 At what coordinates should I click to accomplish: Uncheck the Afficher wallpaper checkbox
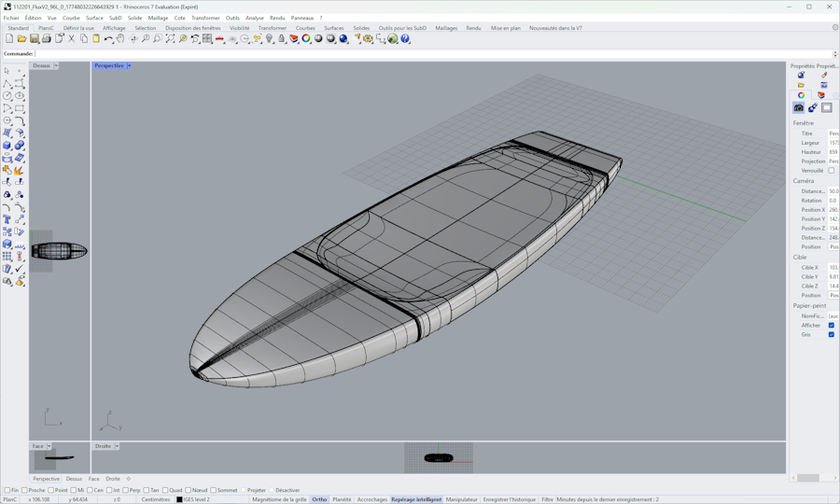coord(831,326)
